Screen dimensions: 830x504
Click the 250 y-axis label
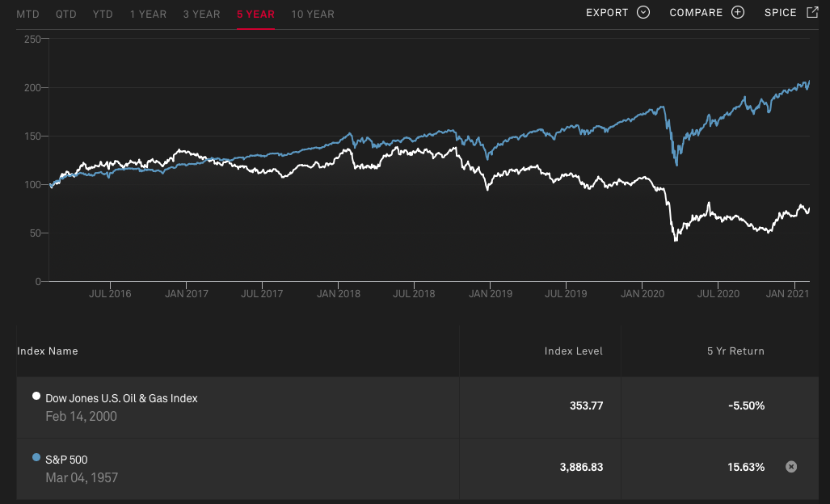[x=32, y=39]
